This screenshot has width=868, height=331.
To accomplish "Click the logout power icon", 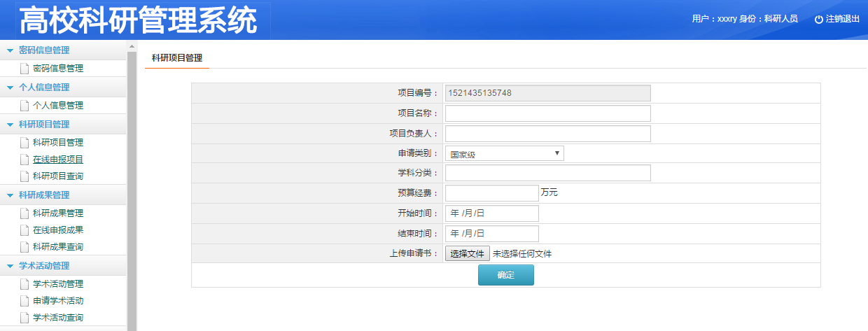I will pos(818,20).
